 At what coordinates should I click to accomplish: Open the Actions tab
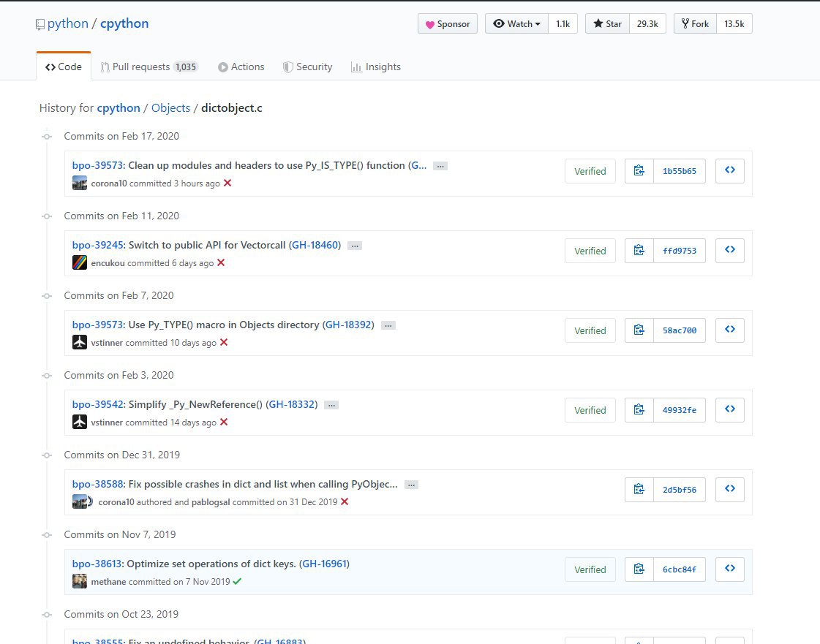coord(241,67)
